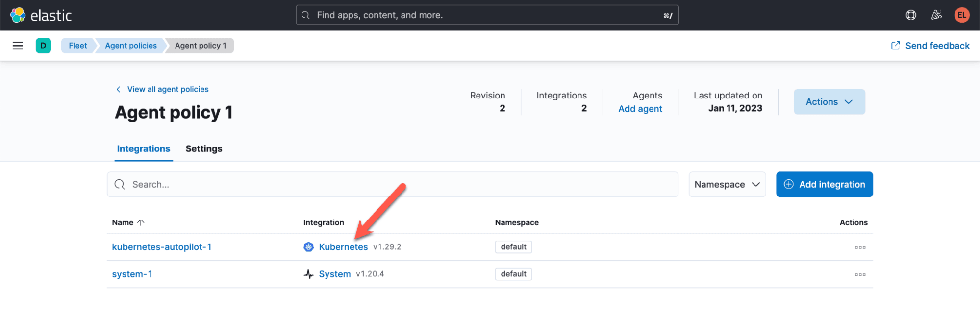Go back via View all agent policies
Viewport: 980px width, 318px height.
pos(167,89)
